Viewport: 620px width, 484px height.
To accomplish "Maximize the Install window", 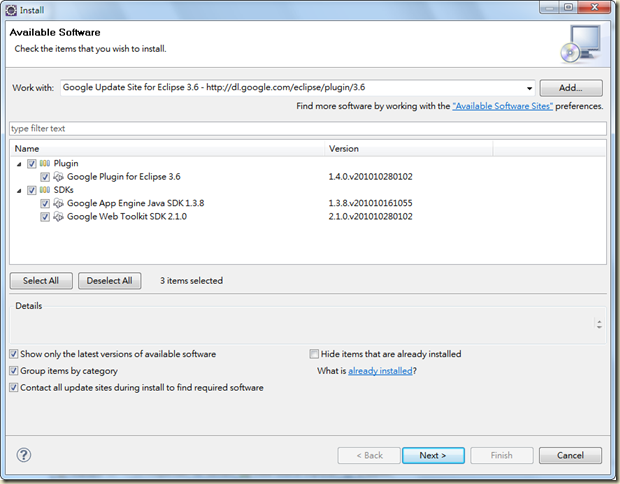I will 569,8.
